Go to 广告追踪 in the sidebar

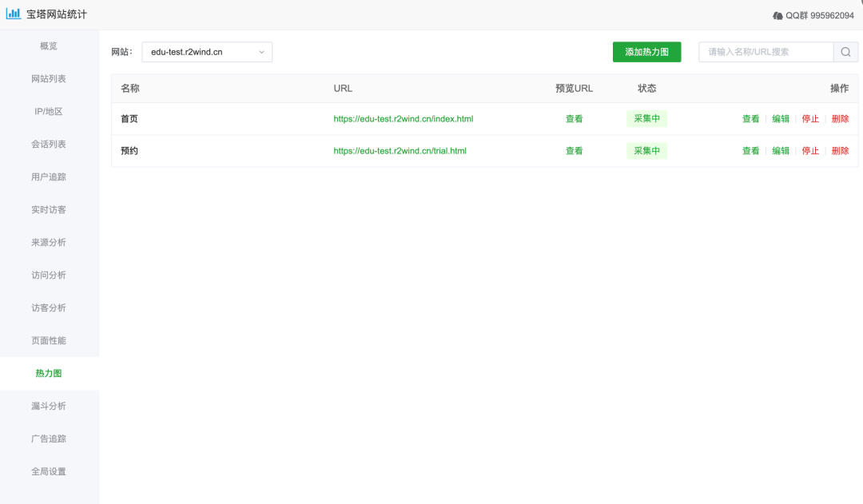[49, 439]
